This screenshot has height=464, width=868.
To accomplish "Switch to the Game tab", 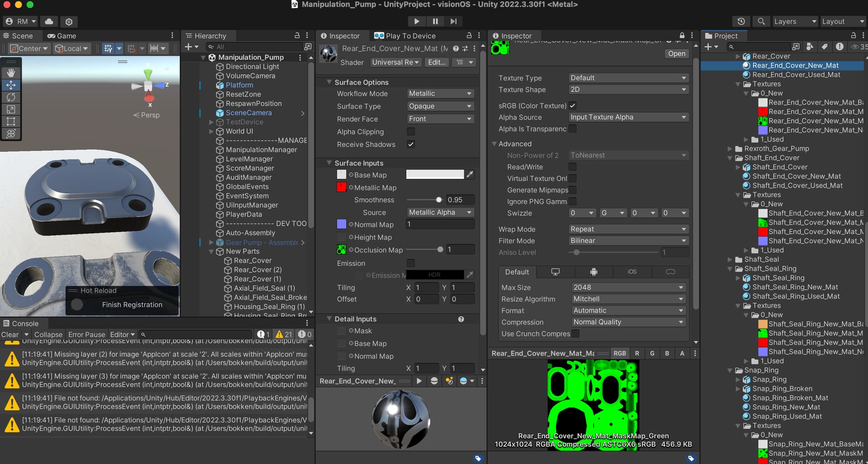I will click(62, 36).
